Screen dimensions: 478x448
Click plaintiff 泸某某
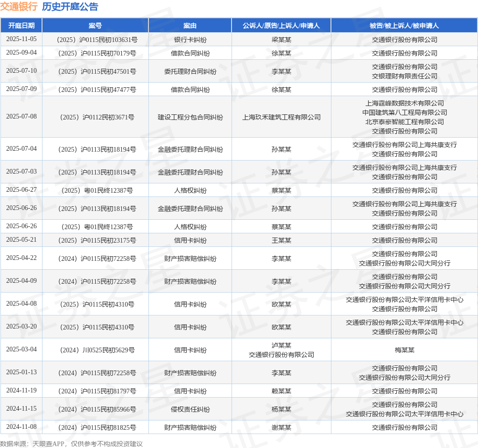(x=281, y=345)
